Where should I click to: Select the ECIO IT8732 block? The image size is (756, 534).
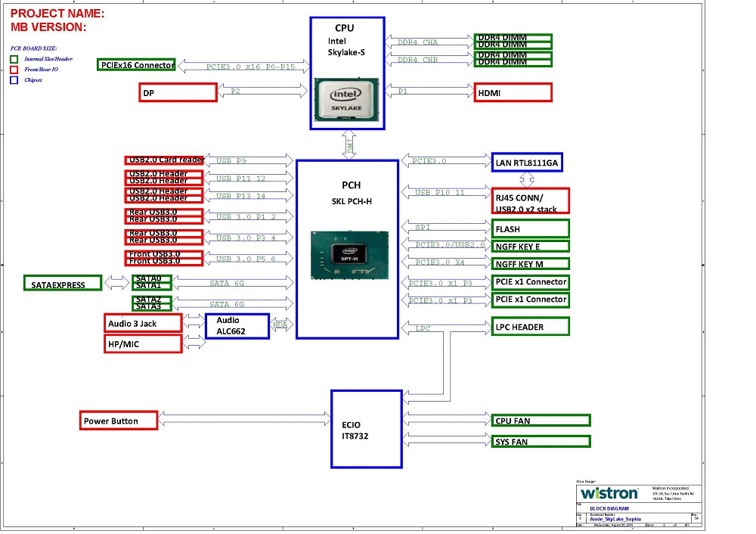click(x=367, y=430)
